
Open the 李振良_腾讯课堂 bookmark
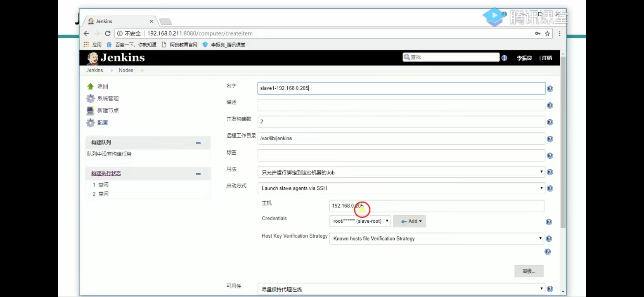click(x=224, y=45)
